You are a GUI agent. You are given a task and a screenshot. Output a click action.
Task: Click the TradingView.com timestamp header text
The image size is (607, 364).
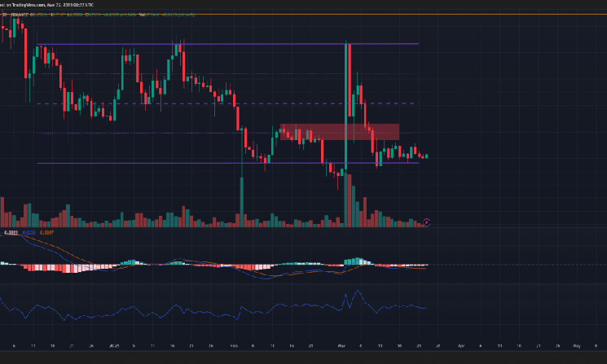pyautogui.click(x=46, y=5)
